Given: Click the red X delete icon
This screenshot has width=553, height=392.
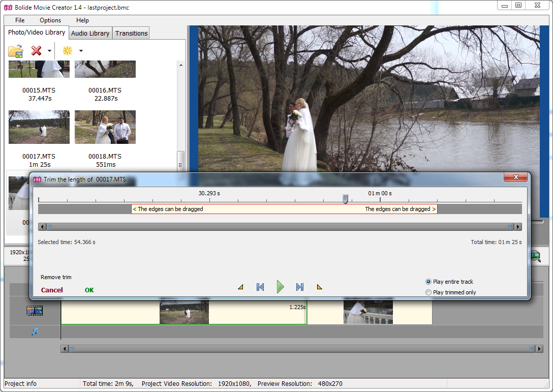Looking at the screenshot, I should click(36, 51).
